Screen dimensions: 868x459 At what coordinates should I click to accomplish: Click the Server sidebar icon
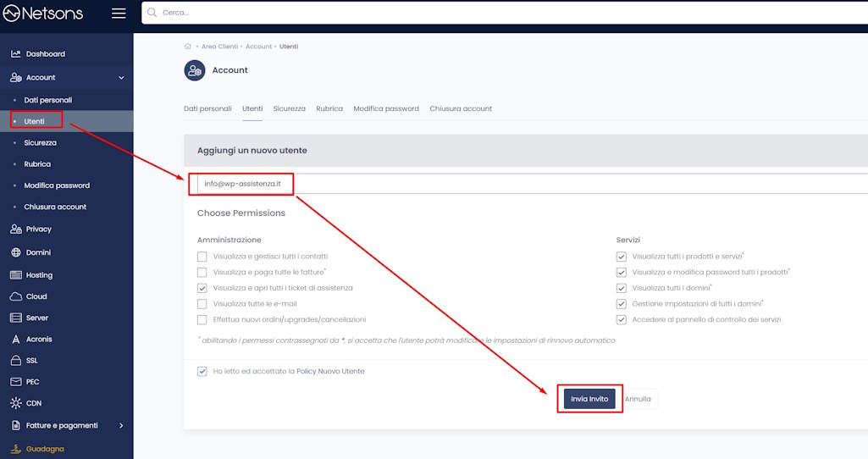coord(15,318)
